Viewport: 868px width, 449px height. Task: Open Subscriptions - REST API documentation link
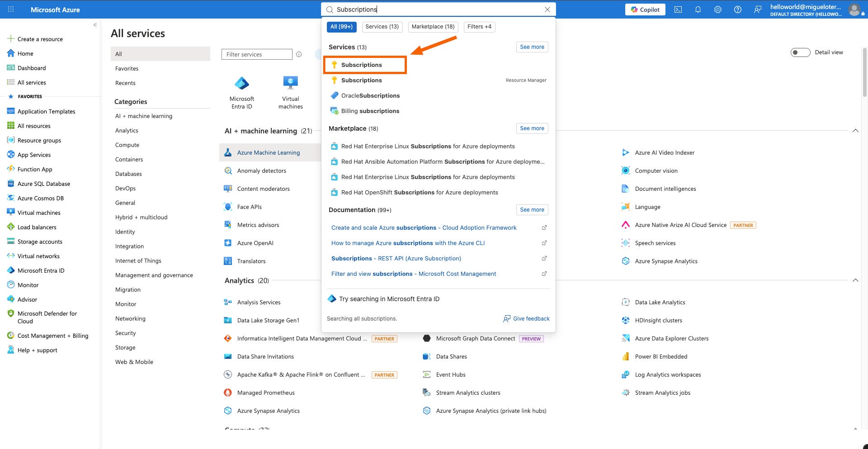[x=396, y=258]
